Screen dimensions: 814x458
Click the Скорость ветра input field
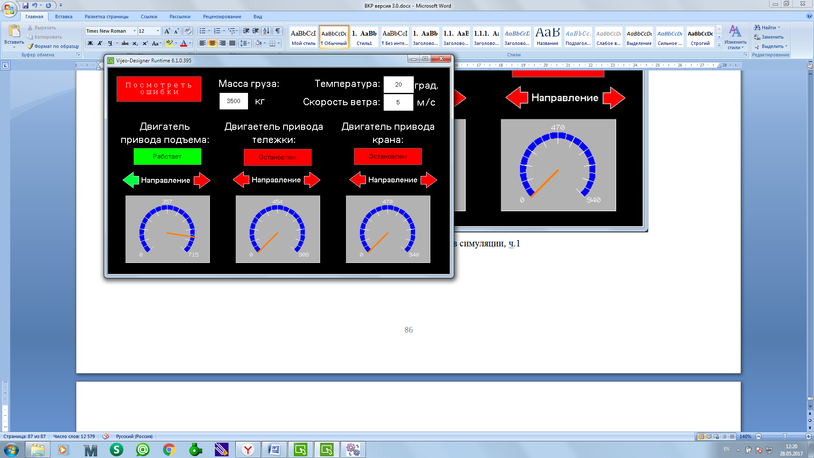[x=398, y=102]
